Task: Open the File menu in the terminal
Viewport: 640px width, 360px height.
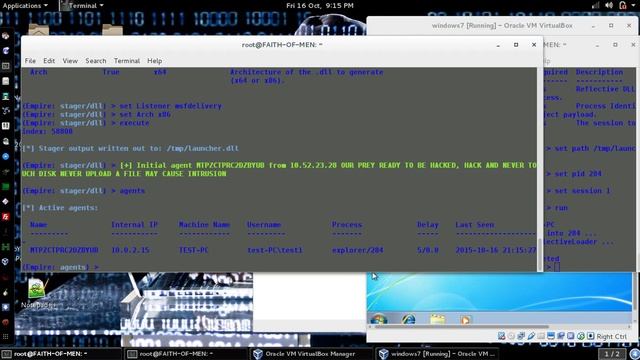Action: click(30, 61)
